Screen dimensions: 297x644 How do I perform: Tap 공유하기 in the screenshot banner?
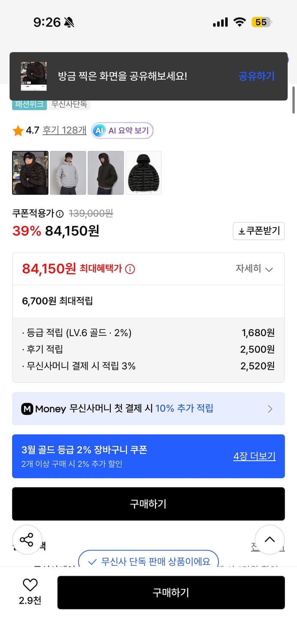pyautogui.click(x=256, y=76)
